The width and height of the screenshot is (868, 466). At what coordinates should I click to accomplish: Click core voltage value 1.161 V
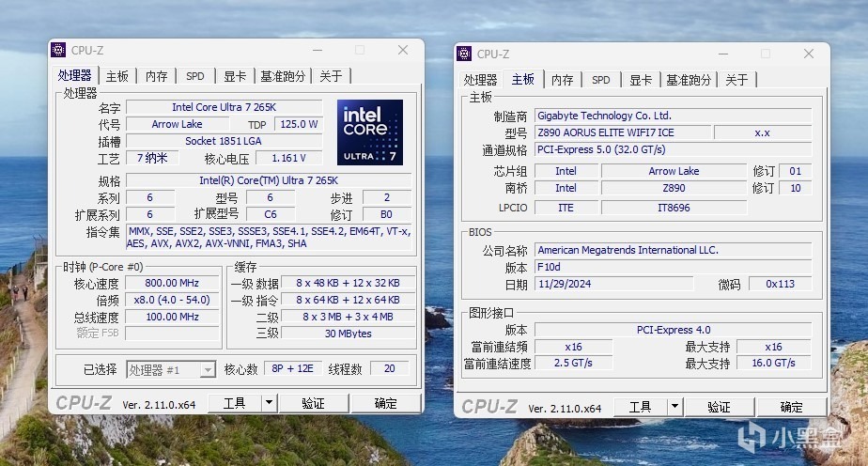click(289, 158)
